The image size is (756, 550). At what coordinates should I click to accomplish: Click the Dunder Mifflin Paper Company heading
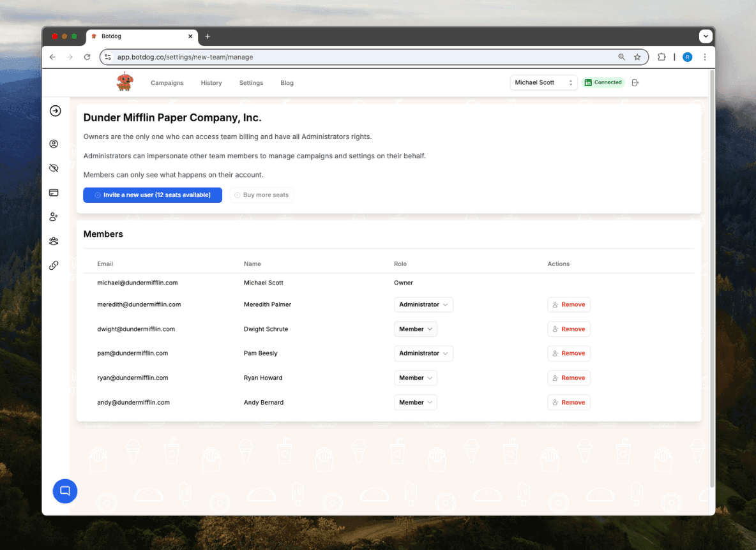(172, 117)
